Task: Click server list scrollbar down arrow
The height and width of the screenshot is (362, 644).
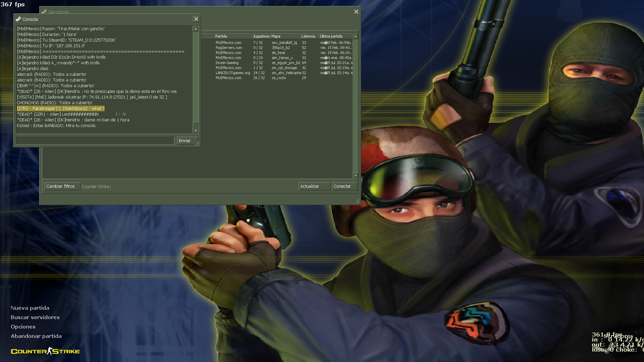Action: pos(356,176)
